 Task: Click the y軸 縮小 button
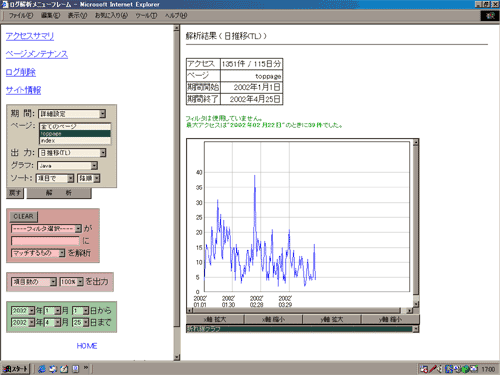click(390, 319)
